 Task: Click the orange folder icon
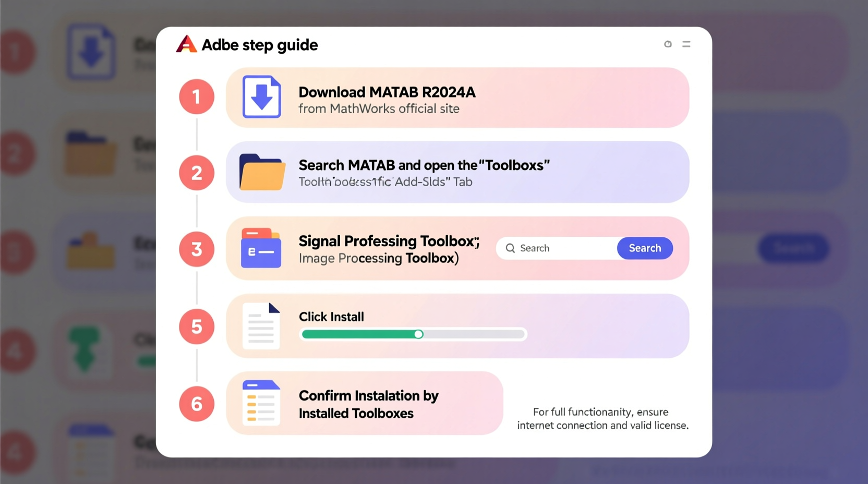(262, 173)
